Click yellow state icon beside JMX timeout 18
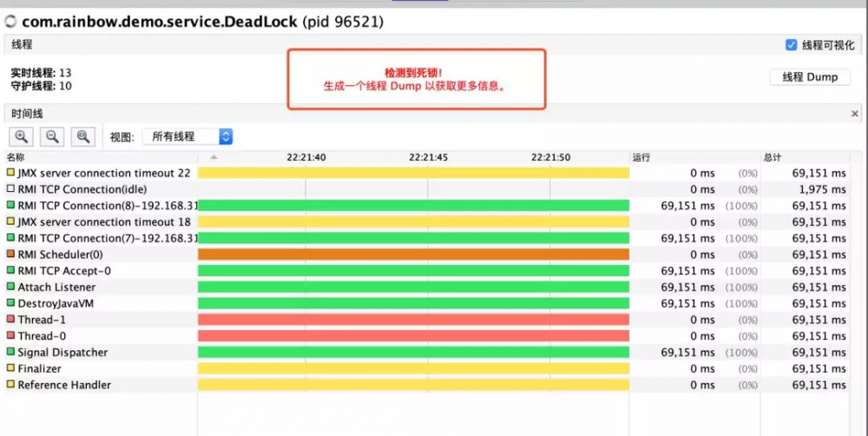Screen dimensions: 868x436 [10, 221]
